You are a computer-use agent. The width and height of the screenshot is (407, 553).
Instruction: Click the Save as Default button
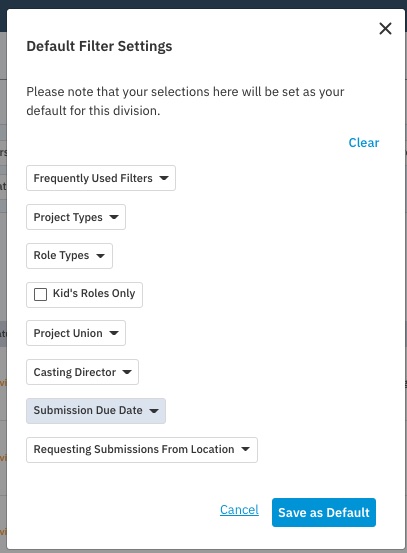coord(324,512)
